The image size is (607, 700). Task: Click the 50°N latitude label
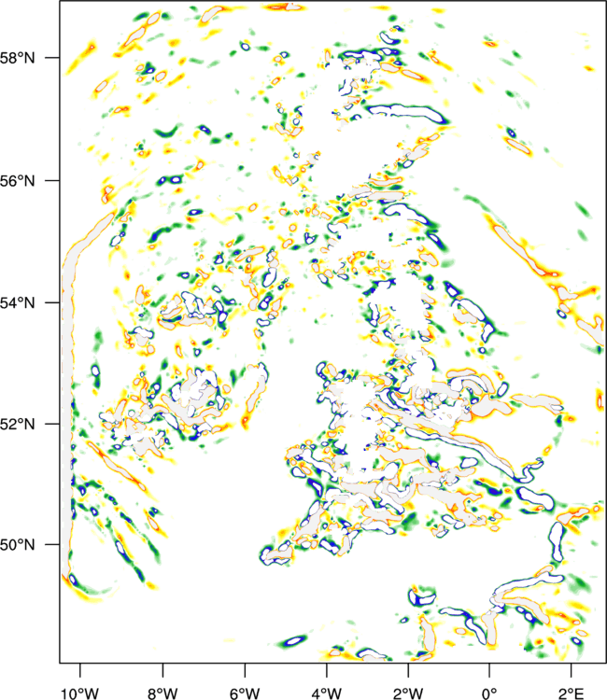coord(18,545)
